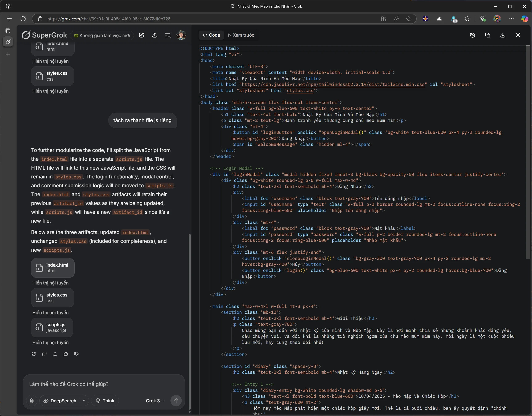Click the tailwind CDN link in code

coord(333,84)
